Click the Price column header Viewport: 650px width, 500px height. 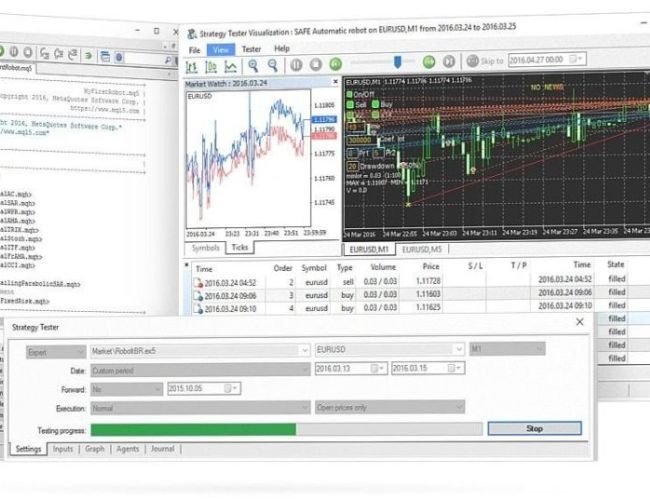pos(431,267)
